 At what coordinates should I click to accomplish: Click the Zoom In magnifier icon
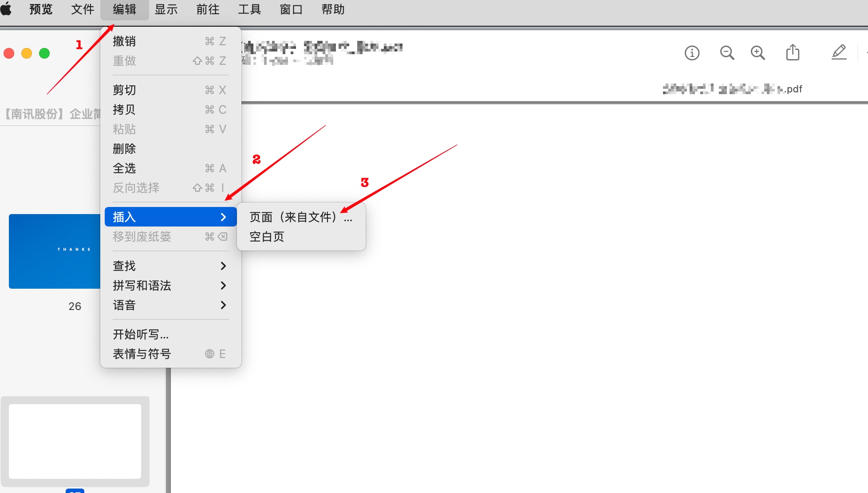(x=758, y=53)
